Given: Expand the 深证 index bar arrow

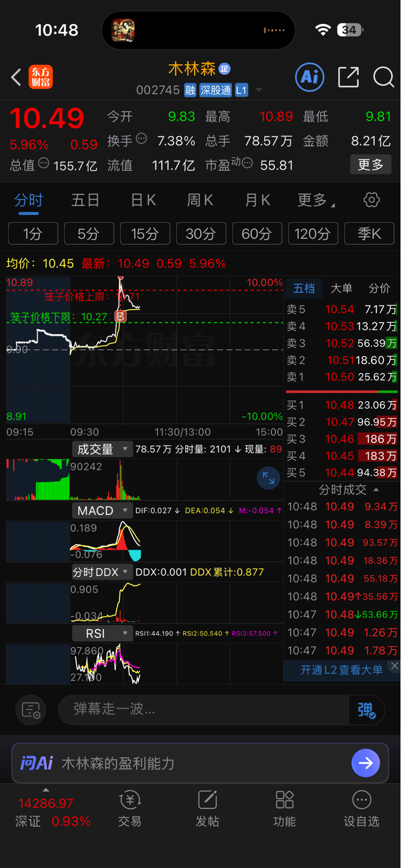Looking at the screenshot, I should point(46,790).
